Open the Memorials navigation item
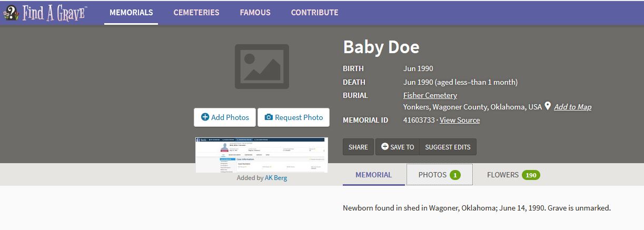Image resolution: width=644 pixels, height=230 pixels. click(x=131, y=13)
